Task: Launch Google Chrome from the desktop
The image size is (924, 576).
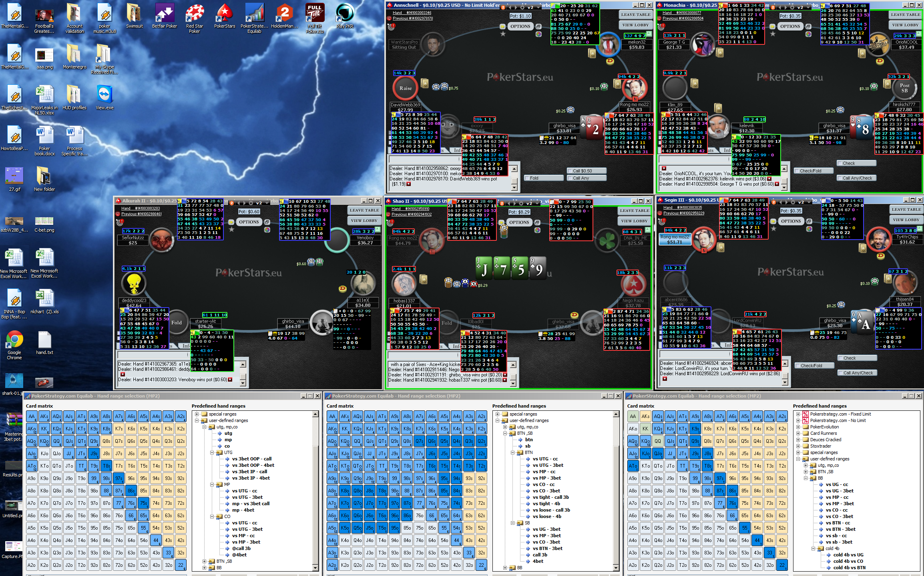Action: pos(14,345)
